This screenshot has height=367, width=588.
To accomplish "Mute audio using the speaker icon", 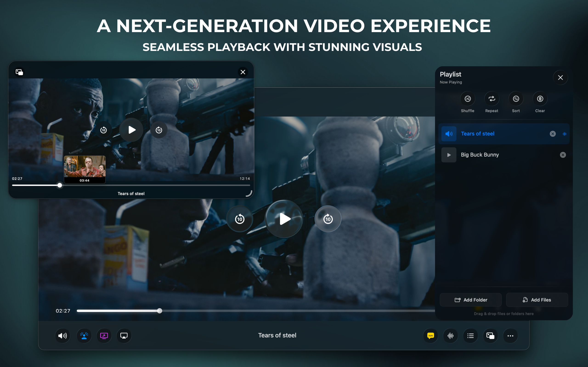I will (x=62, y=336).
